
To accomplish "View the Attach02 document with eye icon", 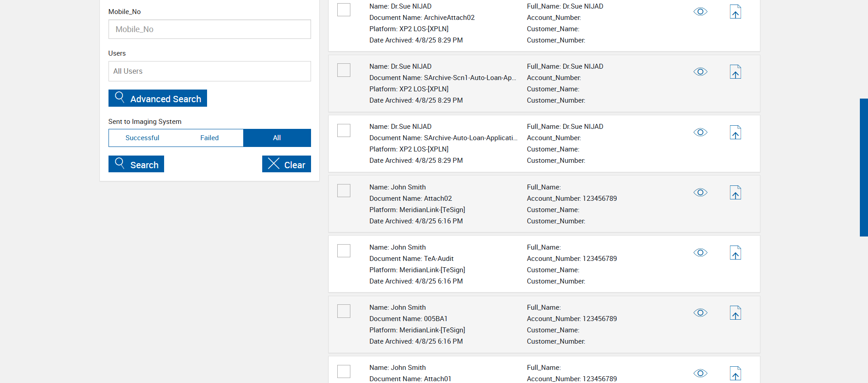I will [x=700, y=193].
